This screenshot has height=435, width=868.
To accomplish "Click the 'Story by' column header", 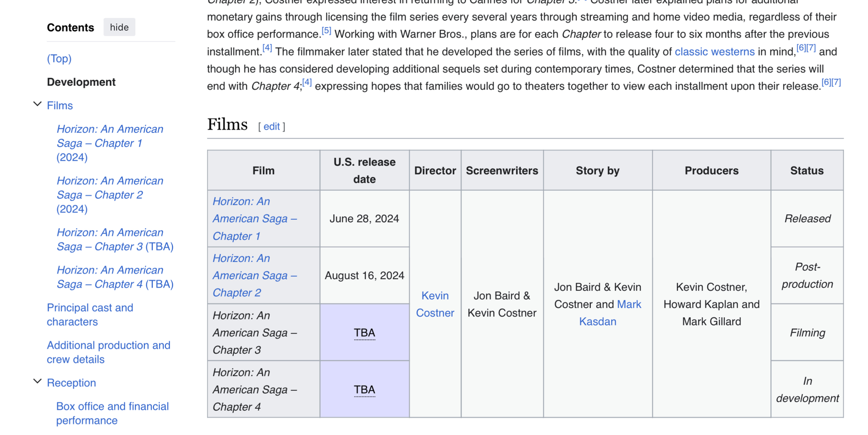I will click(598, 170).
